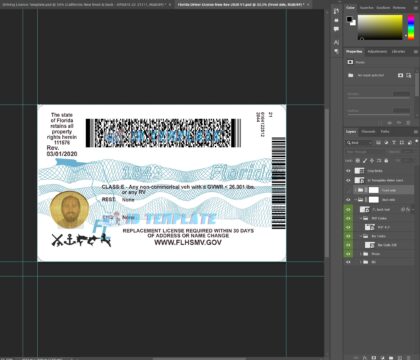Image resolution: width=420 pixels, height=360 pixels.
Task: Switch to the first document tab
Action: click(85, 5)
